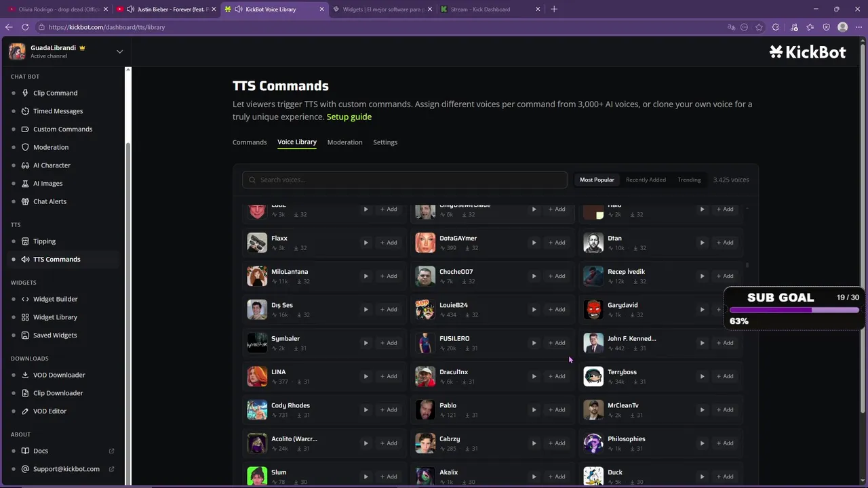Open Chat Alerts page
Screen dimensions: 868x488
[50, 201]
